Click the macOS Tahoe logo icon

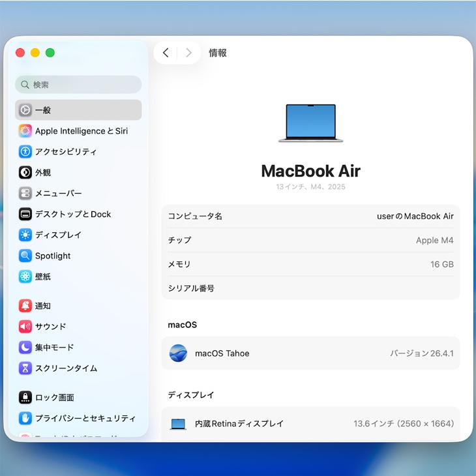pos(178,353)
